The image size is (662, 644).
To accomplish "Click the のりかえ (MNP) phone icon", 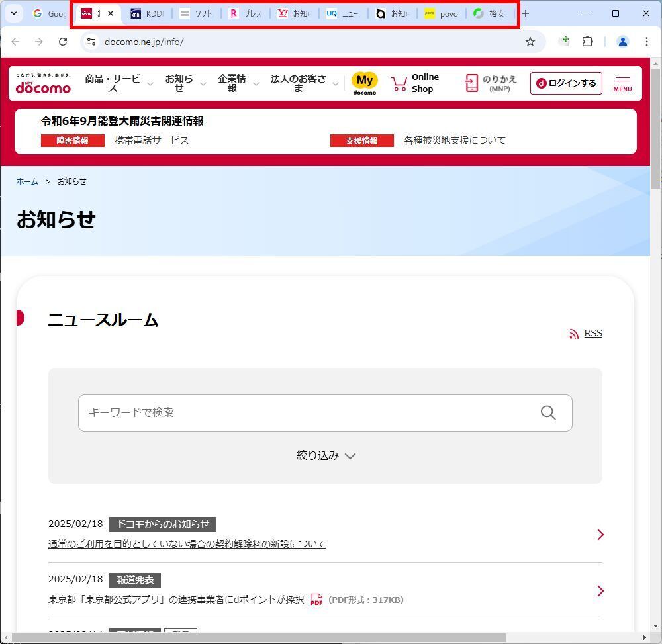I will pos(471,83).
